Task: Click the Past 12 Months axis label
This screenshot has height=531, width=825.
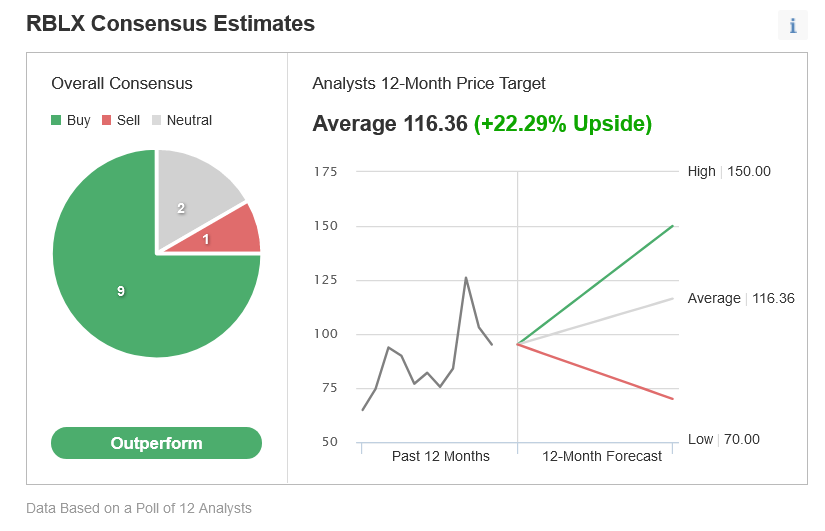Action: click(440, 456)
